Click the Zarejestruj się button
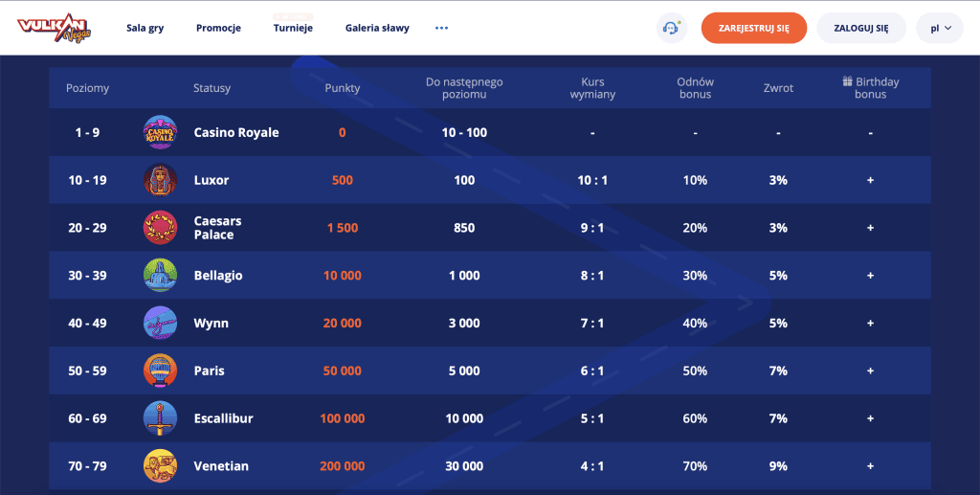The width and height of the screenshot is (980, 495). [754, 28]
